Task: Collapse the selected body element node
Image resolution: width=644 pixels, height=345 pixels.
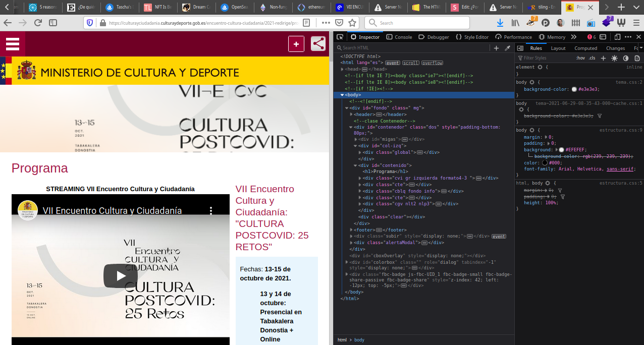Action: 342,95
